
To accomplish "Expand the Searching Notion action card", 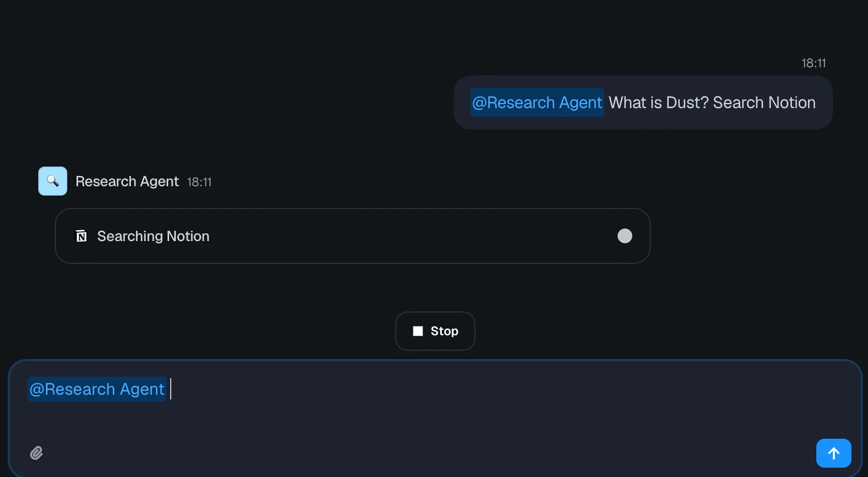I will (352, 235).
